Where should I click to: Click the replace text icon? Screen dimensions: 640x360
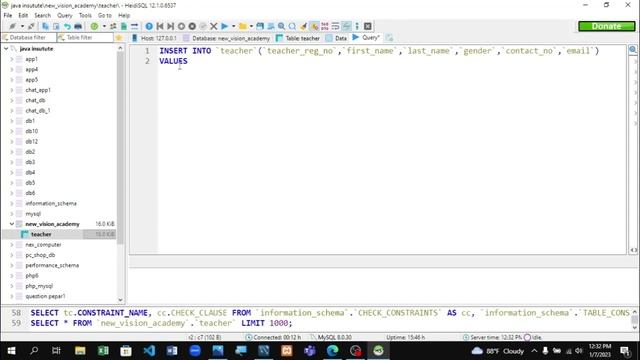click(292, 26)
